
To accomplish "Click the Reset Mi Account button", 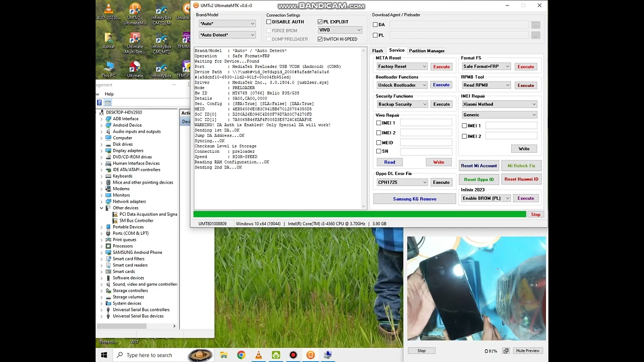I will [x=478, y=166].
